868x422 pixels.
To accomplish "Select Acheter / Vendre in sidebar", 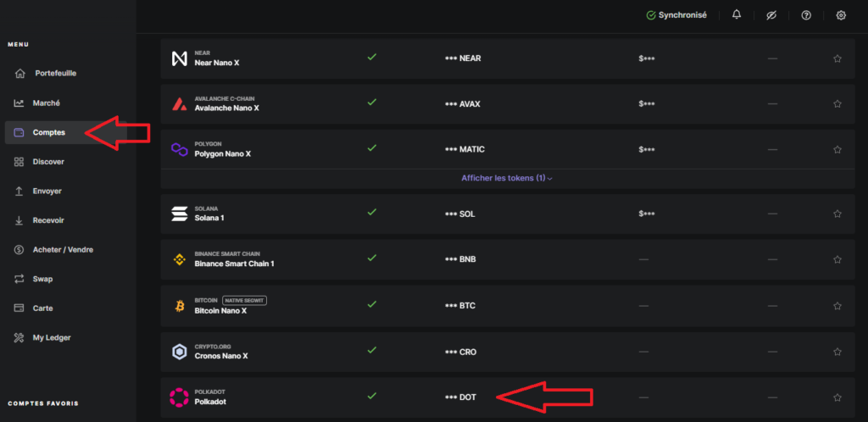I will [x=62, y=249].
